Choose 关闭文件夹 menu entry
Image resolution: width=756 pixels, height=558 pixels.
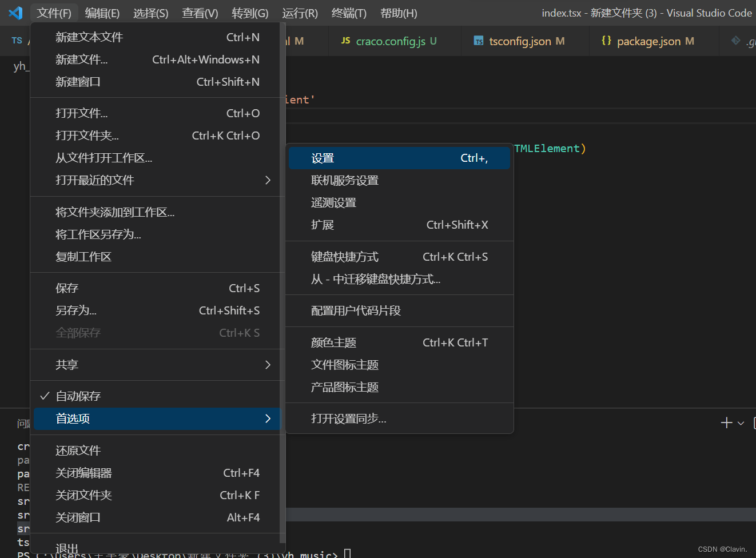[157, 495]
